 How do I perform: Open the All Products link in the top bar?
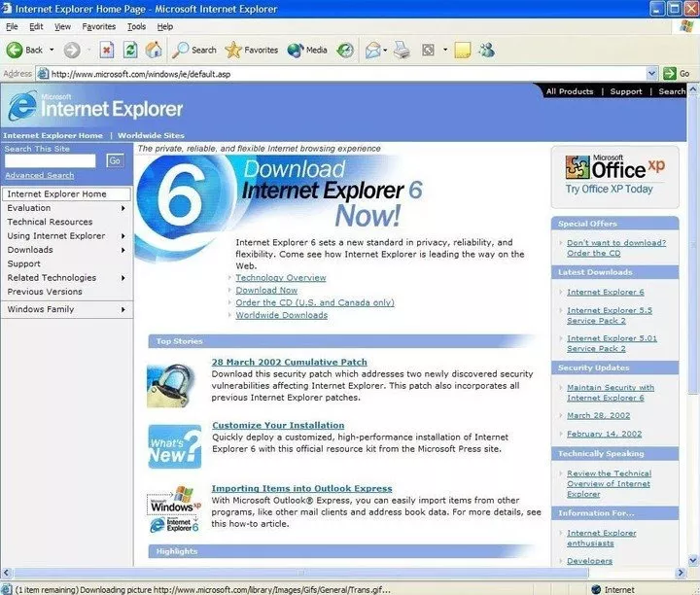coord(570,91)
